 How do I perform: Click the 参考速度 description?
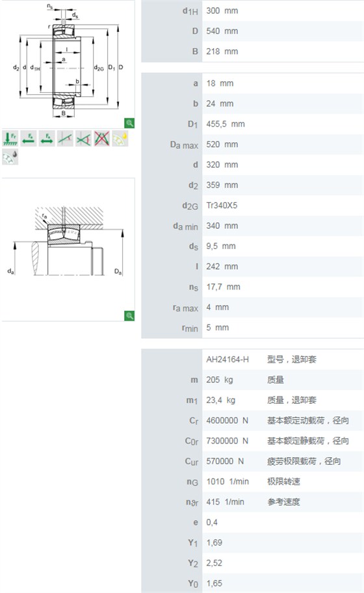[283, 502]
